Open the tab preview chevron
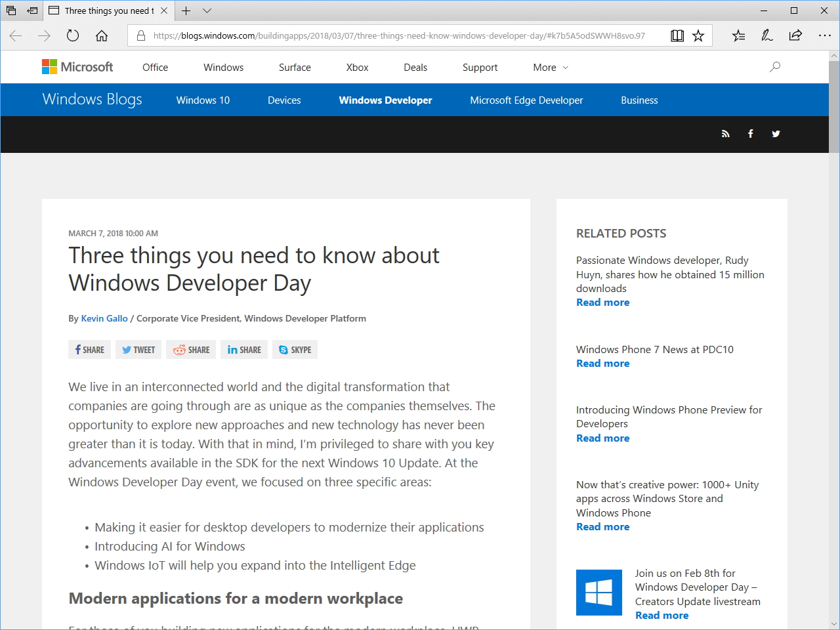840x630 pixels. coord(207,10)
